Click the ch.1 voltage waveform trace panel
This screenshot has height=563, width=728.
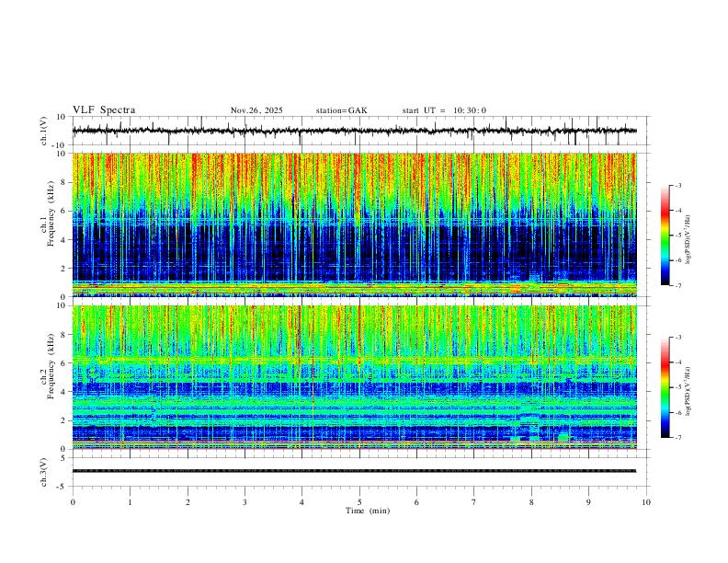(x=361, y=131)
